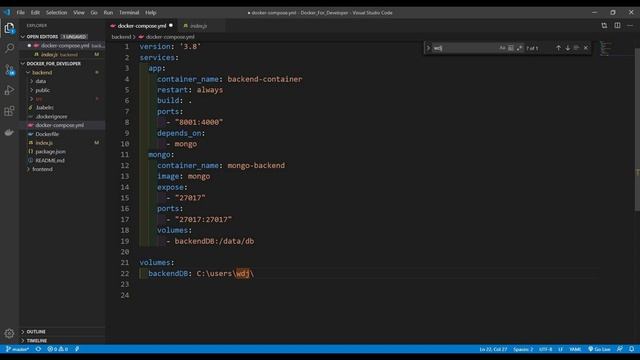Image resolution: width=640 pixels, height=360 pixels.
Task: Toggle Replace mode chevron in find widget
Action: click(428, 48)
